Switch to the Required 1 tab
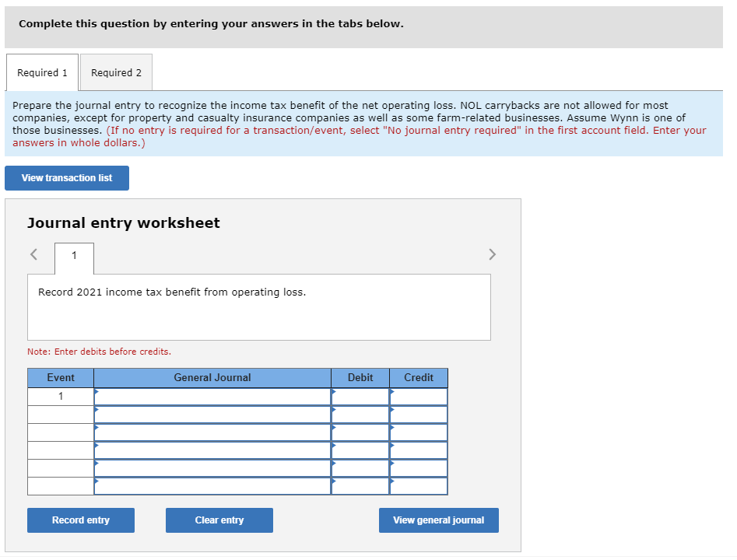 pos(42,72)
